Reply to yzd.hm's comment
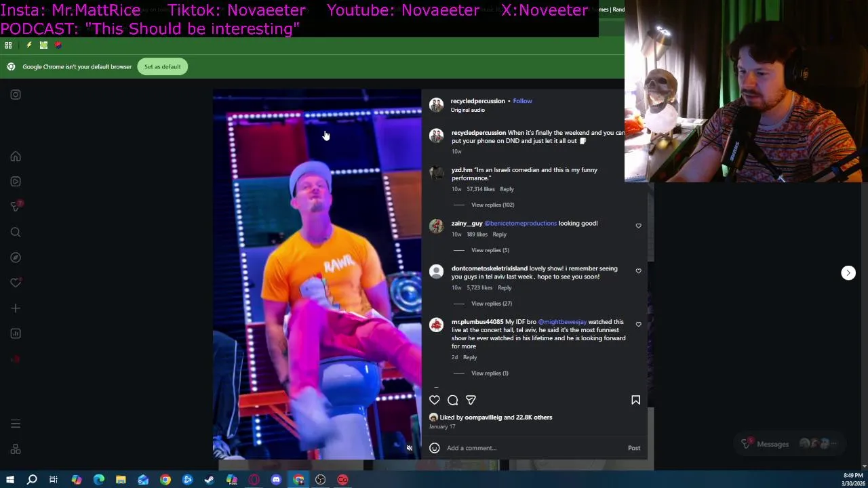The width and height of the screenshot is (868, 488). click(x=507, y=189)
